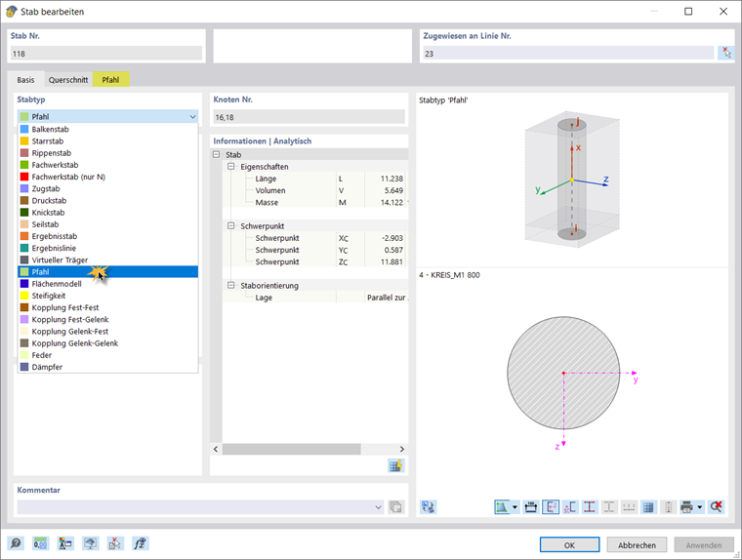
Task: Select Virtueller Träger option
Action: (x=108, y=260)
